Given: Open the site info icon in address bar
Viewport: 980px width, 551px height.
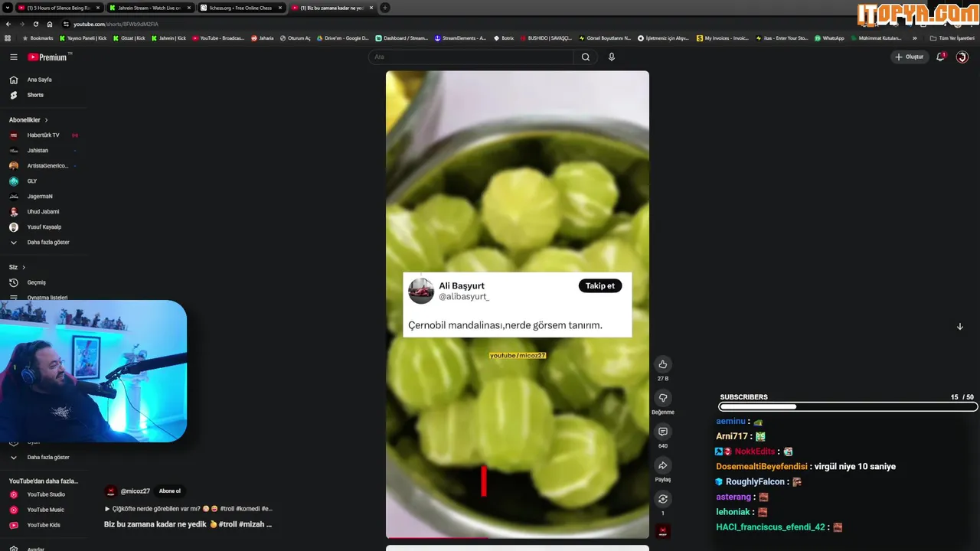Looking at the screenshot, I should [66, 24].
